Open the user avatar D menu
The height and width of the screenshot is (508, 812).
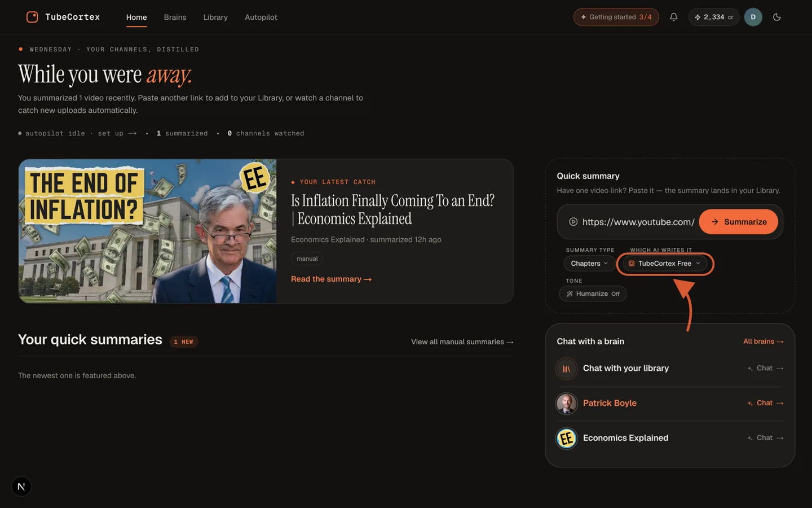[753, 17]
